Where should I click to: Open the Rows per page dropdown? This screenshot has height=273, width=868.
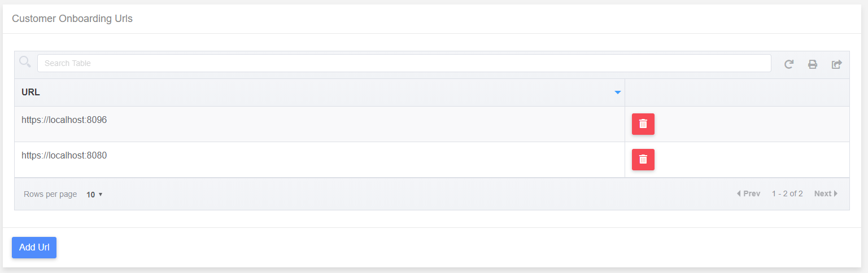94,195
